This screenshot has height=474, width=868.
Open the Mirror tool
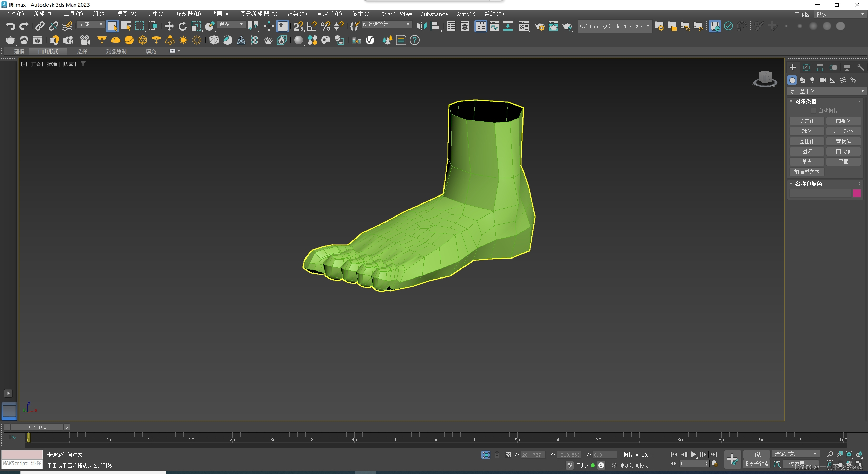tap(421, 26)
